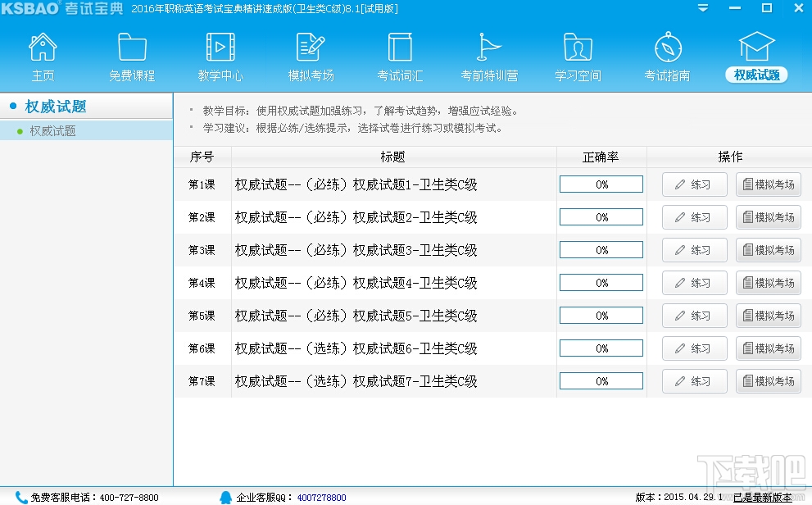Start 模拟考场 for 权威试题5
The height and width of the screenshot is (505, 812).
click(769, 316)
